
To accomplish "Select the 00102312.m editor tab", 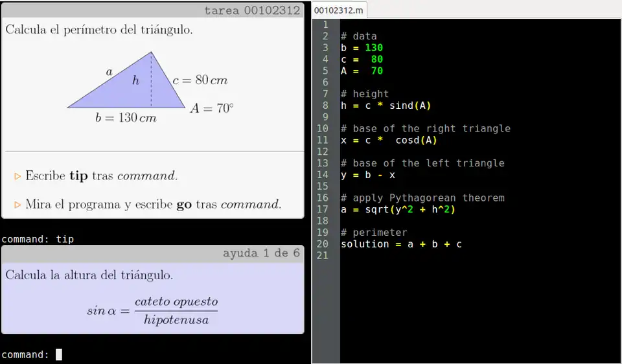I will pyautogui.click(x=339, y=10).
